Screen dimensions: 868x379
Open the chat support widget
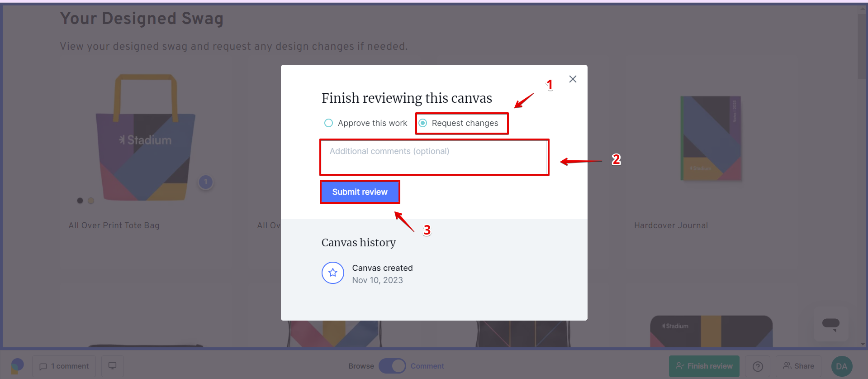(830, 324)
